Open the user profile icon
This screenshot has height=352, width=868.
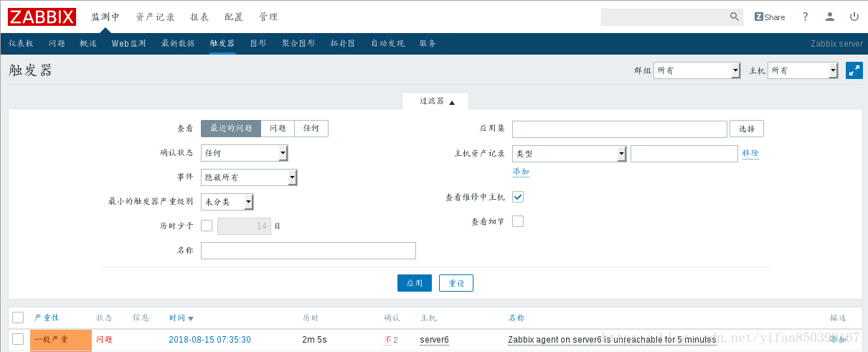[830, 17]
